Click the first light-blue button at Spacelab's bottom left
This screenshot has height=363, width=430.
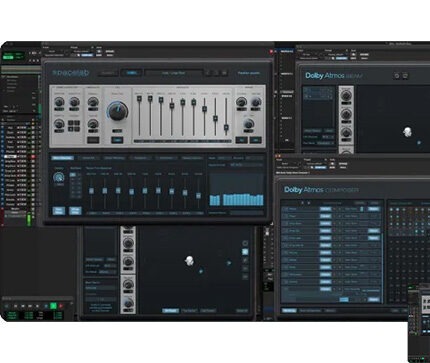[x=59, y=211]
